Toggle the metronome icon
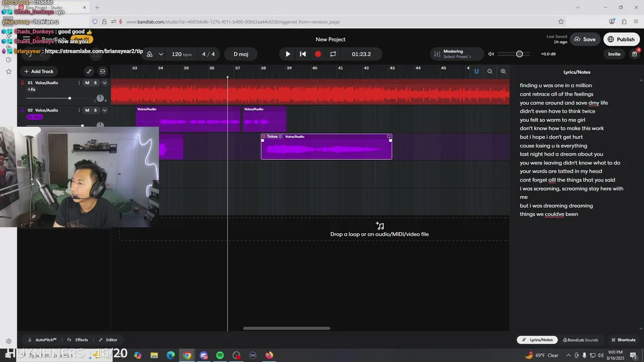 click(149, 54)
